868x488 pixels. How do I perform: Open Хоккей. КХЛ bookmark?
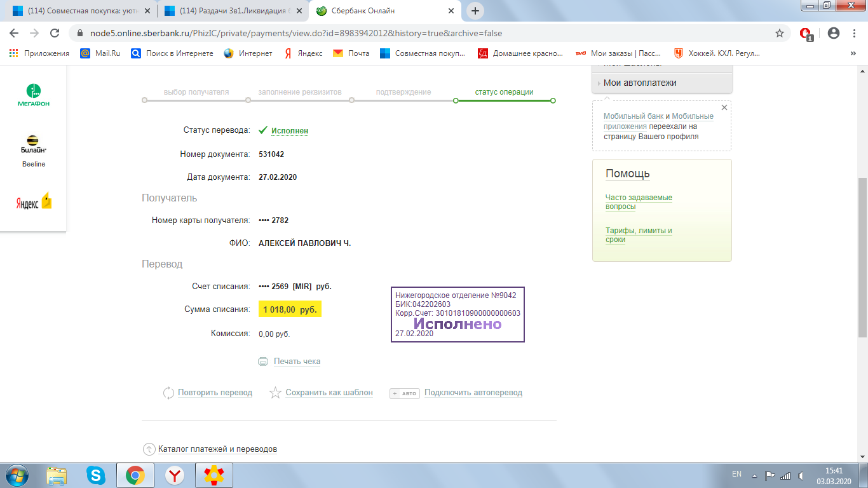pyautogui.click(x=717, y=53)
